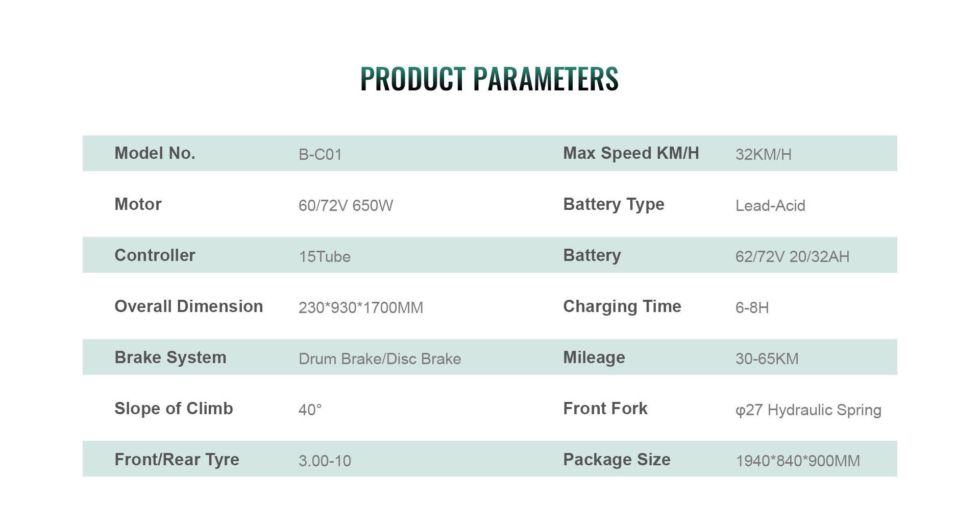
Task: Click the Max Speed KM/H label
Action: 631,153
